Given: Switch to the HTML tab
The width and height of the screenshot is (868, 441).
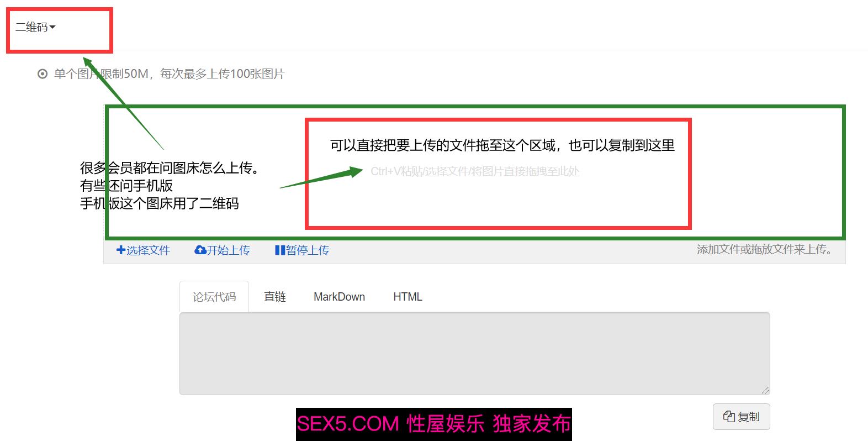Looking at the screenshot, I should 407,297.
